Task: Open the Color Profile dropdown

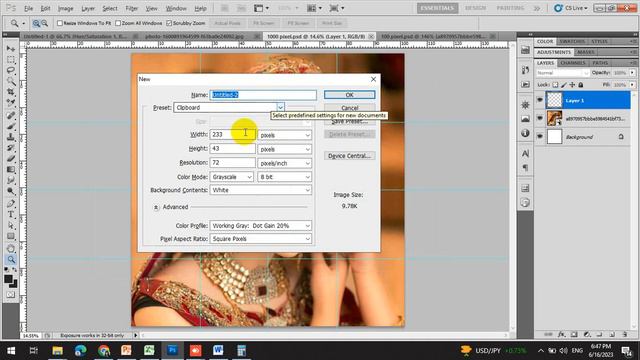Action: (261, 226)
